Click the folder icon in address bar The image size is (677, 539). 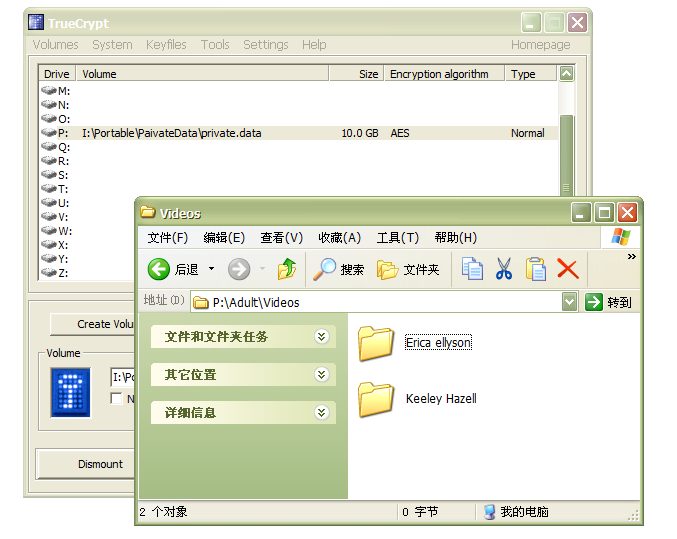point(200,302)
